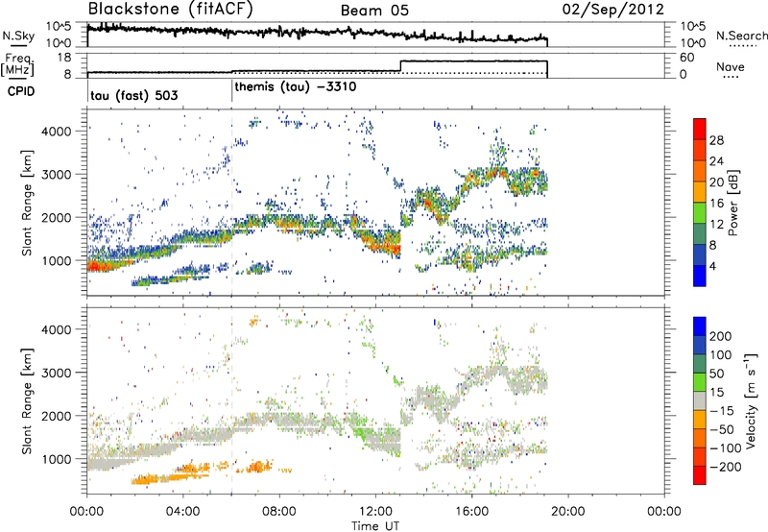The width and height of the screenshot is (768, 532).
Task: Click the 'tau (fast) 503' label
Action: coord(134,95)
